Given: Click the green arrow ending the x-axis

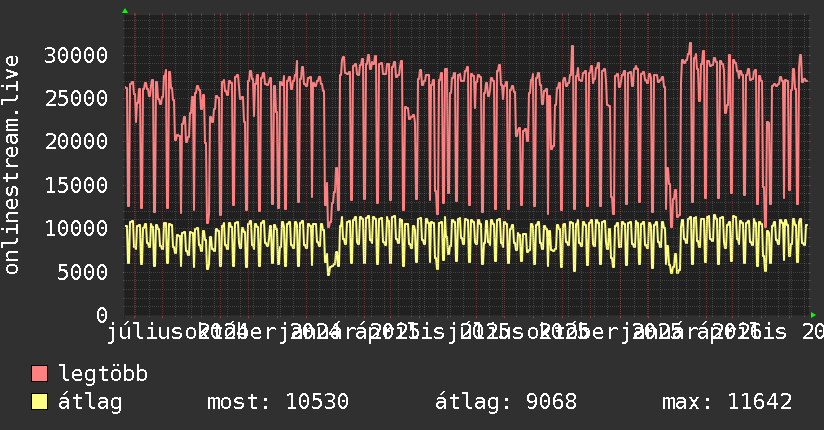Looking at the screenshot, I should [x=813, y=315].
